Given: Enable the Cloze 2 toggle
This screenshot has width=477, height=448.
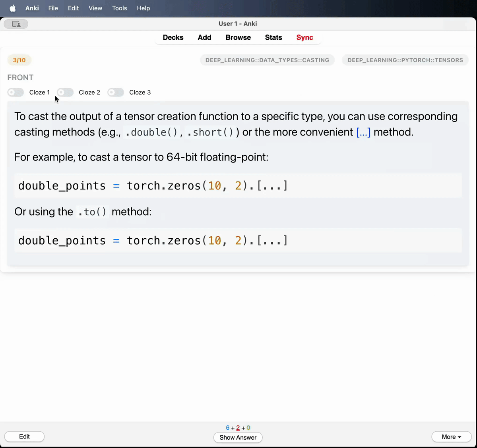Looking at the screenshot, I should (65, 92).
